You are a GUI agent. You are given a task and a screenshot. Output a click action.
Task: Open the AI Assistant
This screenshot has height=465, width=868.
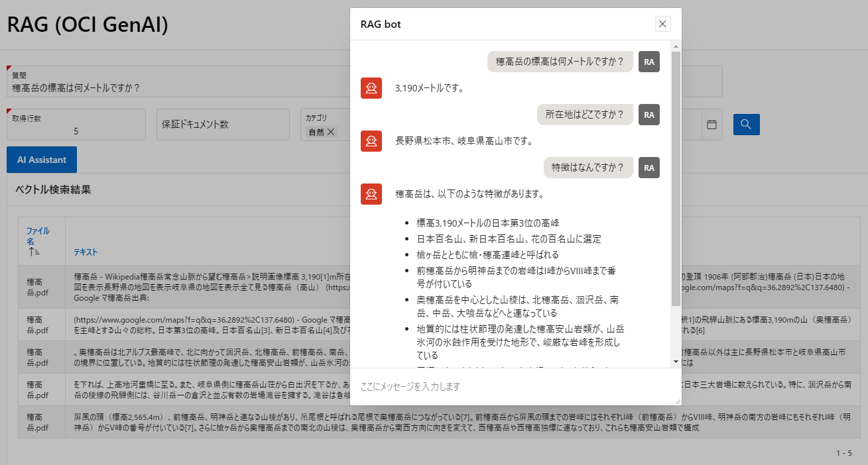pos(41,159)
